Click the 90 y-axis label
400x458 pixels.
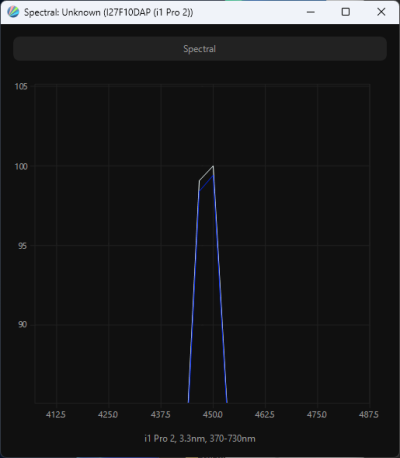(22, 325)
